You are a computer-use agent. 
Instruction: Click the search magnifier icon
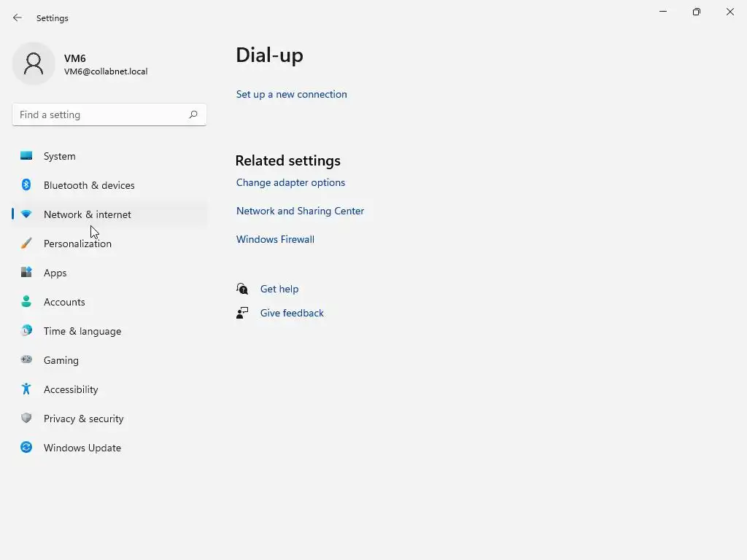193,114
